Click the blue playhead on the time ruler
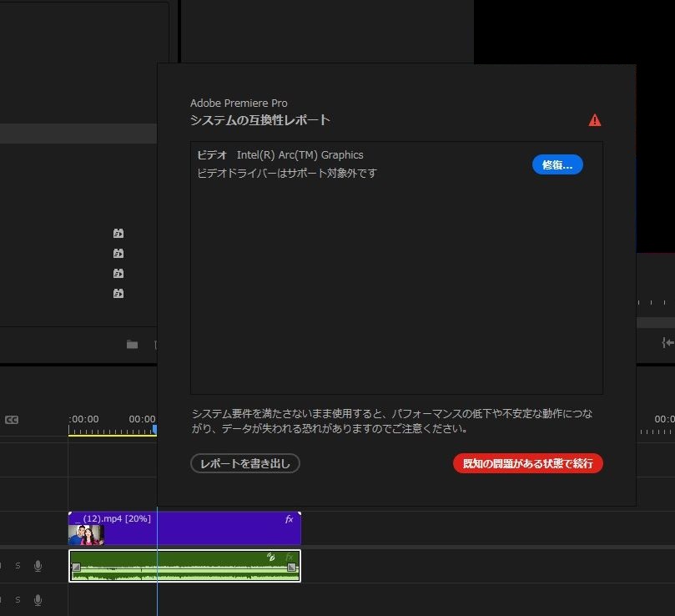675x616 pixels. (155, 429)
